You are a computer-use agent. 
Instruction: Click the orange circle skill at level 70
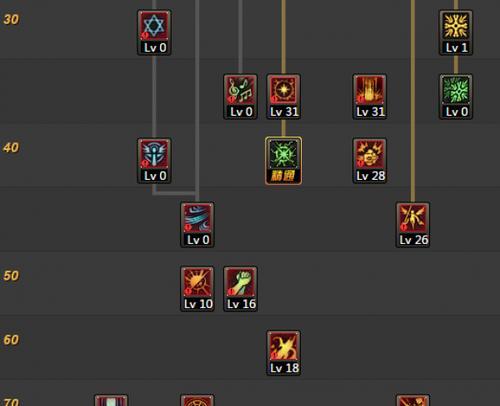(197, 400)
